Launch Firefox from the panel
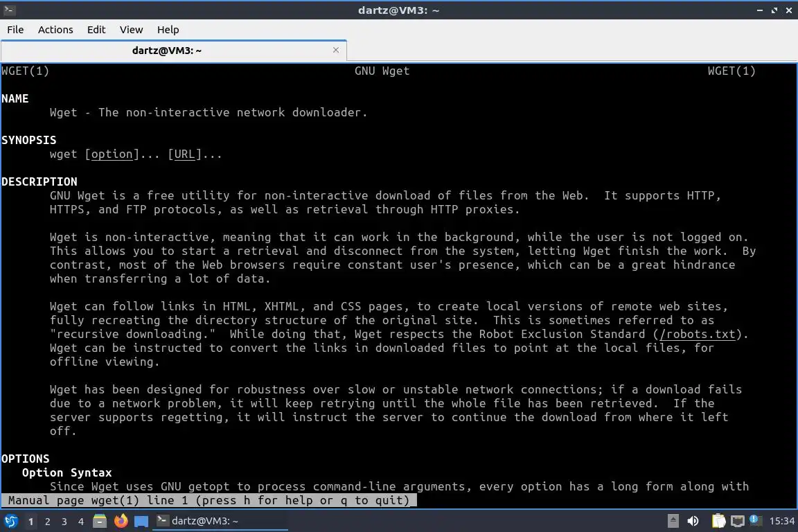Viewport: 798px width, 532px height. 121,522
